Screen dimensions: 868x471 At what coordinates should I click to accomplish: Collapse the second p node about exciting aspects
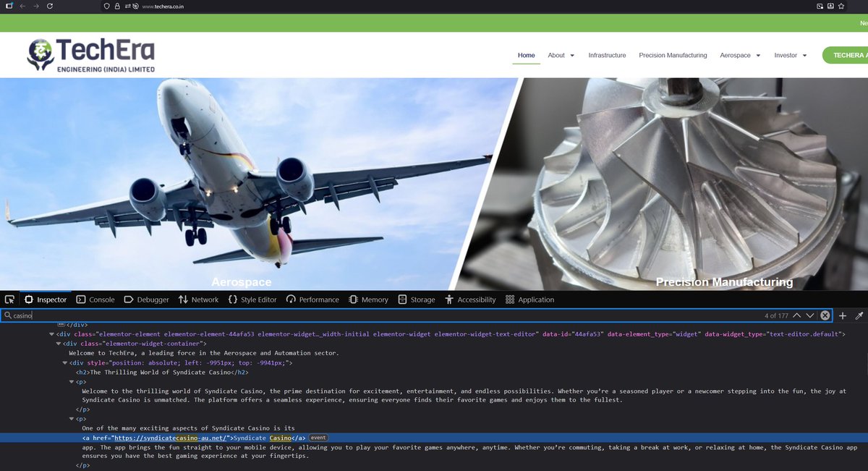(71, 419)
